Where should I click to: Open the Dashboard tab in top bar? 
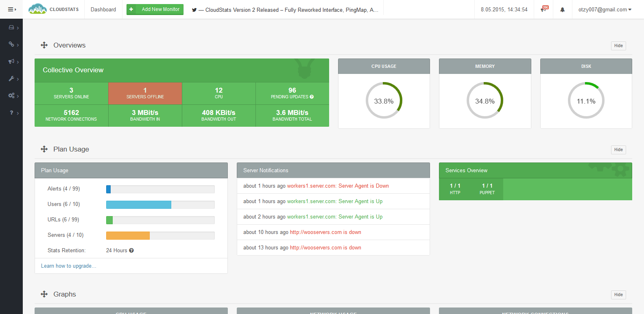(103, 10)
